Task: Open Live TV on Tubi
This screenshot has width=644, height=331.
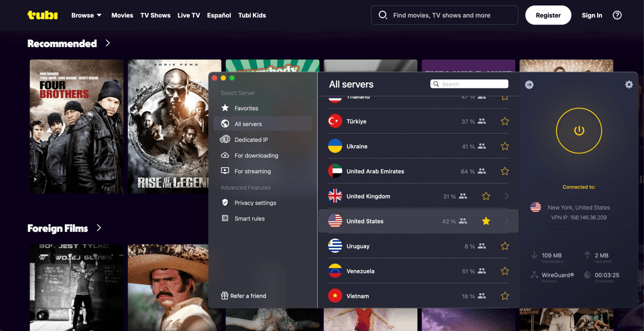Action: coord(189,15)
